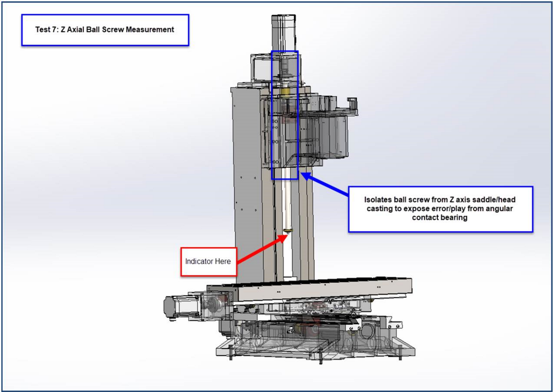Click the Z axis motor at column top

[x=283, y=33]
